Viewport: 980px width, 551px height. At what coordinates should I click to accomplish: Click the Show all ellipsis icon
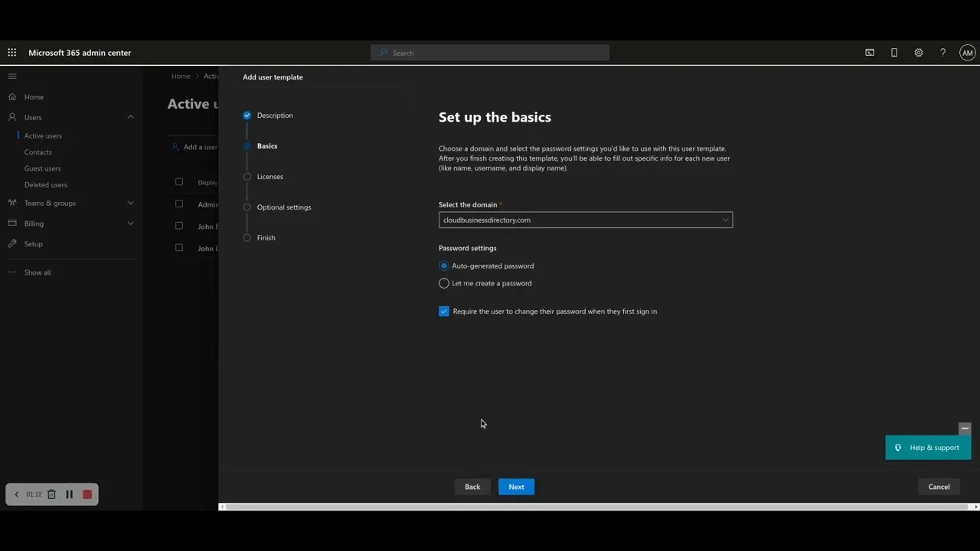[x=12, y=272]
